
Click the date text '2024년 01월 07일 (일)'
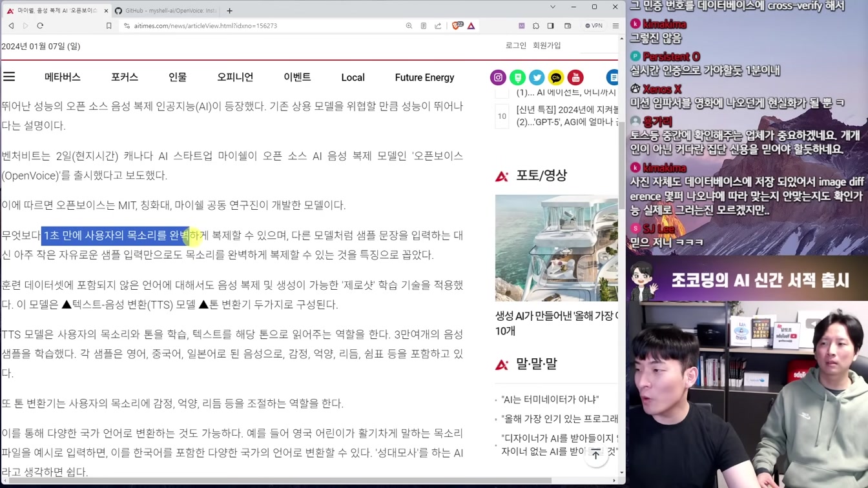41,46
